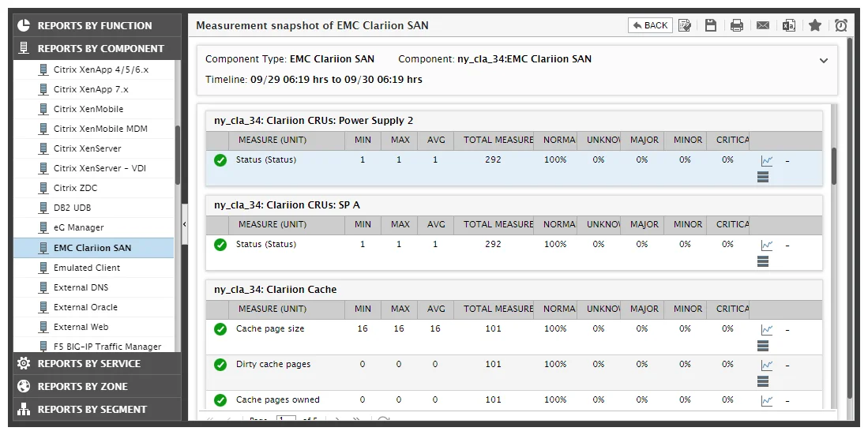Expand REPORTS BY SEGMENT section
Screen dimensions: 868x435
pyautogui.click(x=97, y=410)
